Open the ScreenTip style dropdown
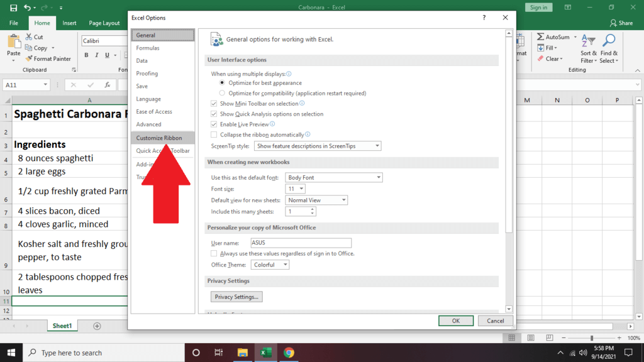The image size is (644, 362). click(318, 146)
